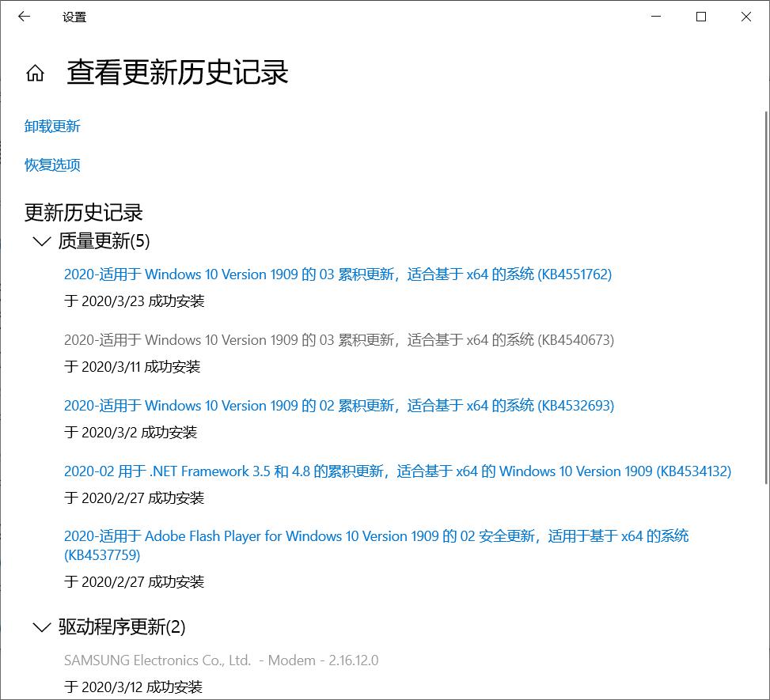Open 恢复选项 recovery settings
The height and width of the screenshot is (700, 770).
pos(51,165)
